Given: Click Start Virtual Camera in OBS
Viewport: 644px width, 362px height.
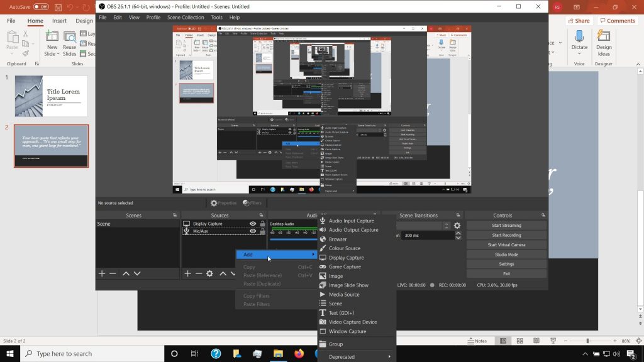Looking at the screenshot, I should point(506,244).
